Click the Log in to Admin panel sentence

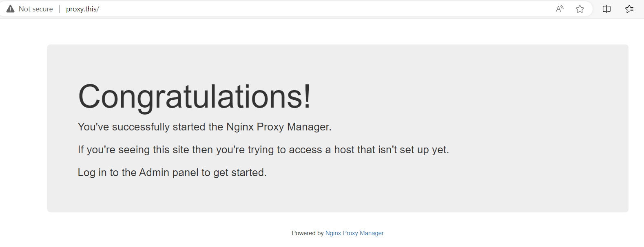point(172,172)
